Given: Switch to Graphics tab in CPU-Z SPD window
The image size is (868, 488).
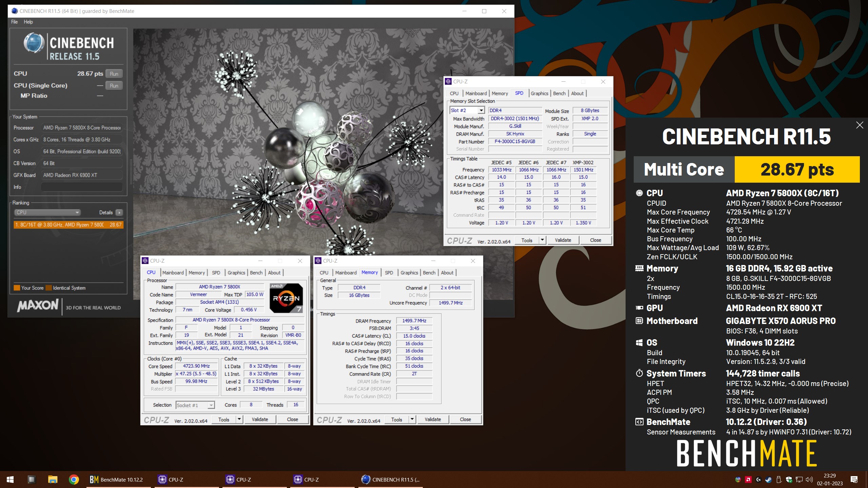Looking at the screenshot, I should point(539,94).
